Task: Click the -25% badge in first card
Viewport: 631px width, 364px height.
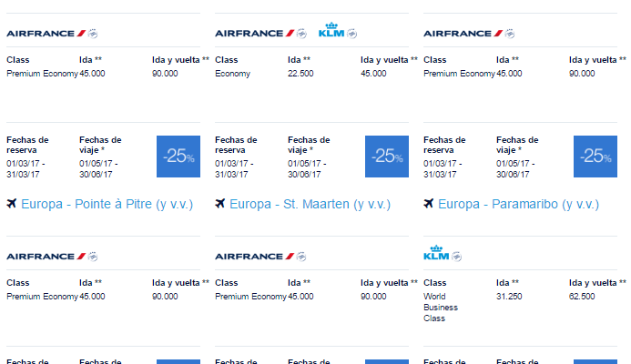Action: click(x=178, y=157)
